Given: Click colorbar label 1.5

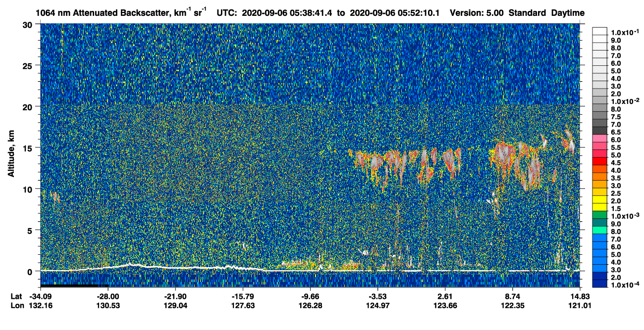Looking at the screenshot, I should 615,209.
